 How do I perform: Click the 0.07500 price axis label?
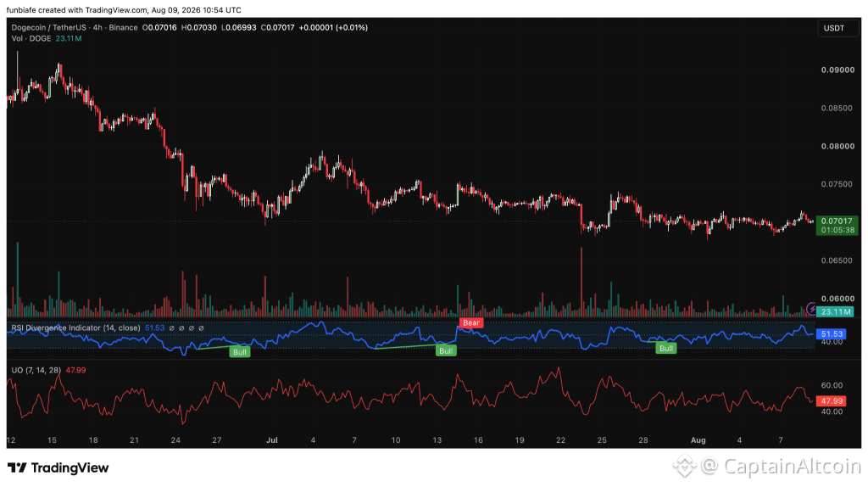837,184
